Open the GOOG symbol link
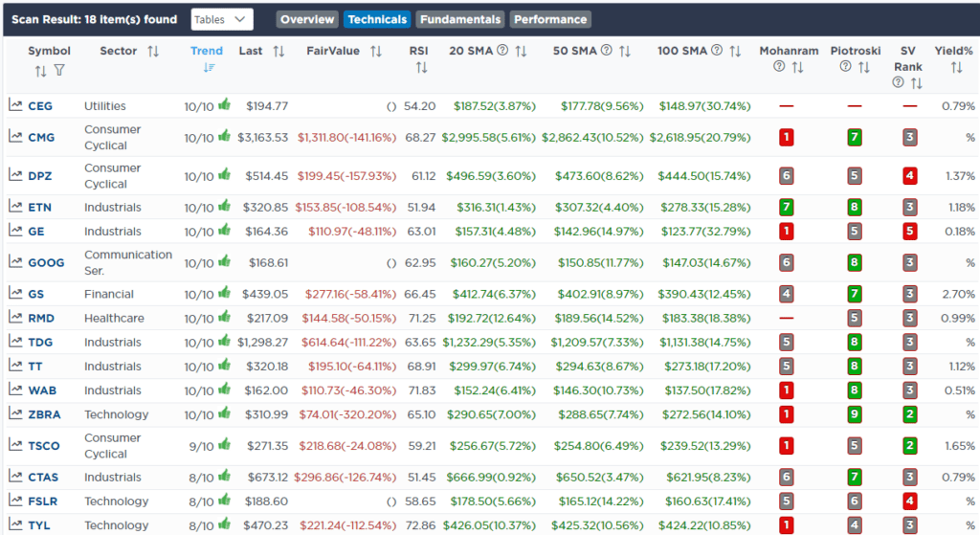 click(46, 263)
